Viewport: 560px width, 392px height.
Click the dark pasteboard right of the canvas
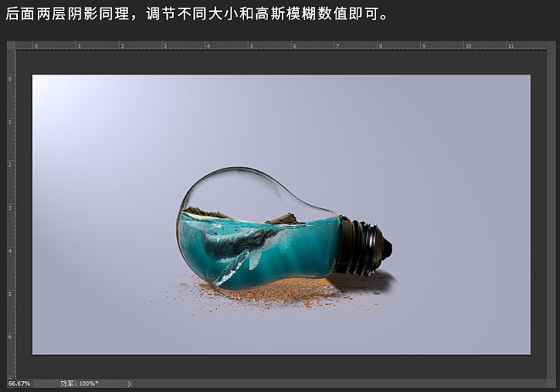tap(539, 214)
